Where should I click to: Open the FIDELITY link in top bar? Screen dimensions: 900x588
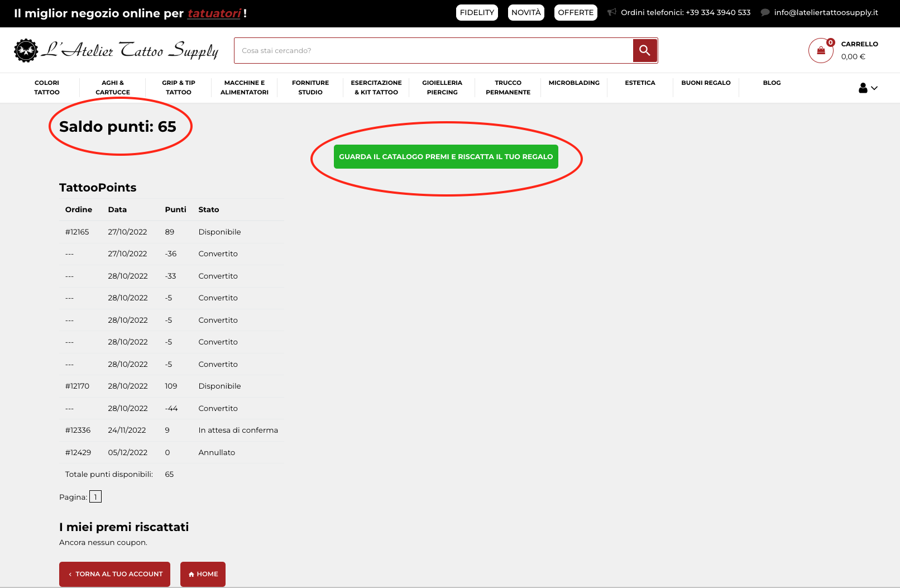(477, 12)
